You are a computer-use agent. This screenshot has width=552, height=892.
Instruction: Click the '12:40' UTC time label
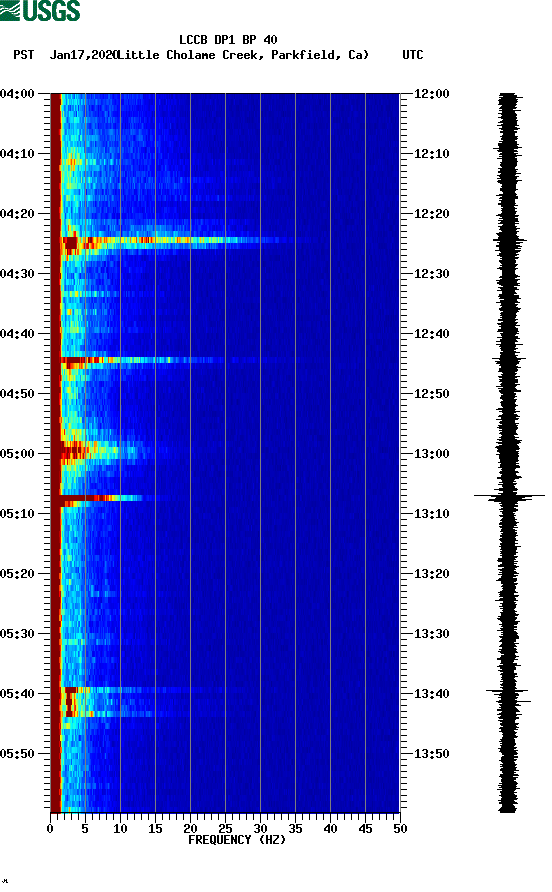pos(431,334)
